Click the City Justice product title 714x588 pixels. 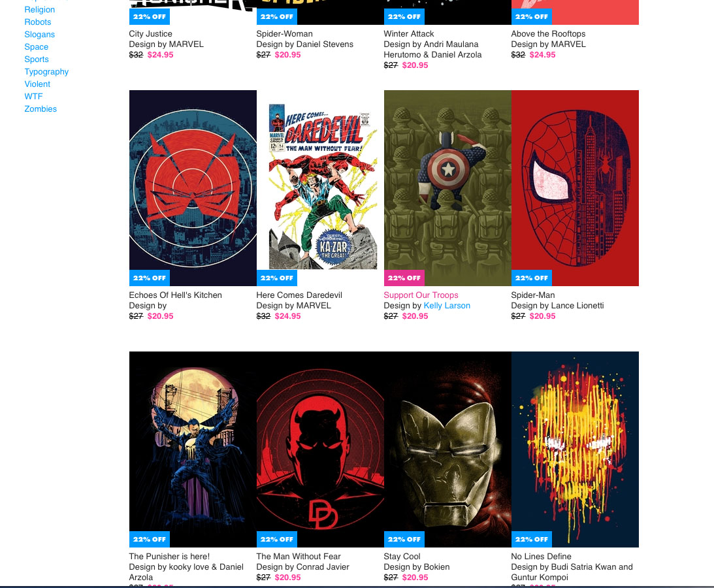(150, 34)
